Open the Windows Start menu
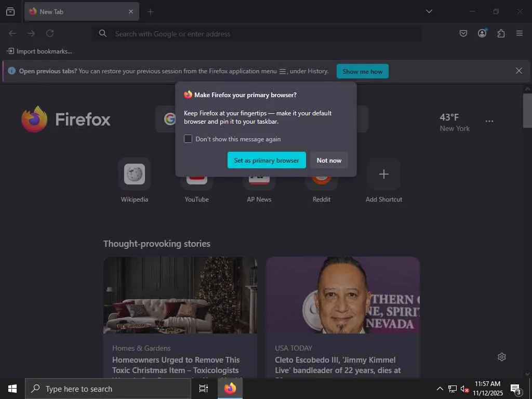Viewport: 532px width, 399px height. pyautogui.click(x=12, y=389)
